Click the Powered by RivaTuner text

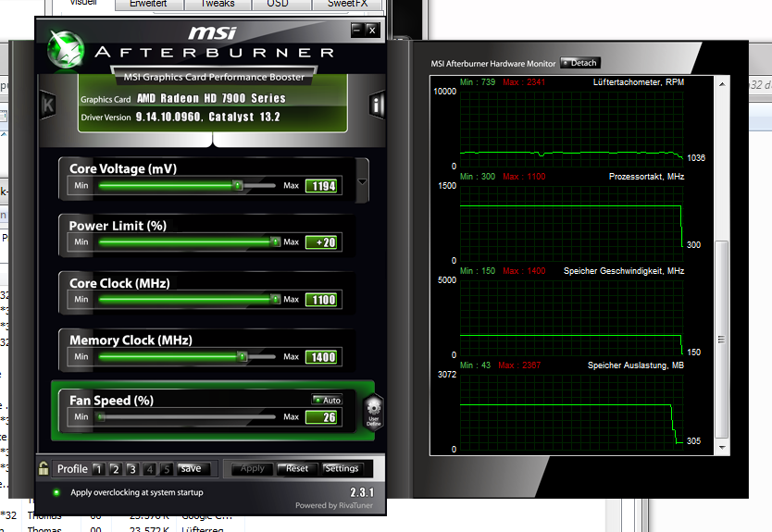click(x=334, y=505)
